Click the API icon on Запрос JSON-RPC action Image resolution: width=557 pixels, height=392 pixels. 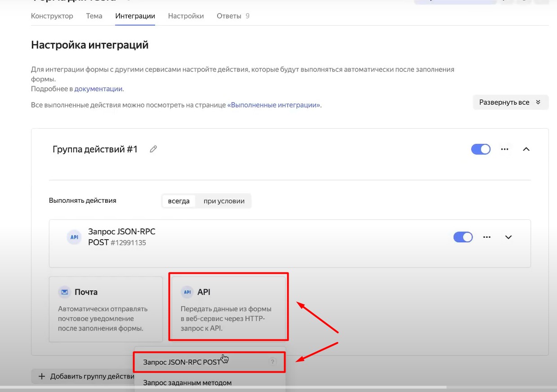pyautogui.click(x=74, y=237)
